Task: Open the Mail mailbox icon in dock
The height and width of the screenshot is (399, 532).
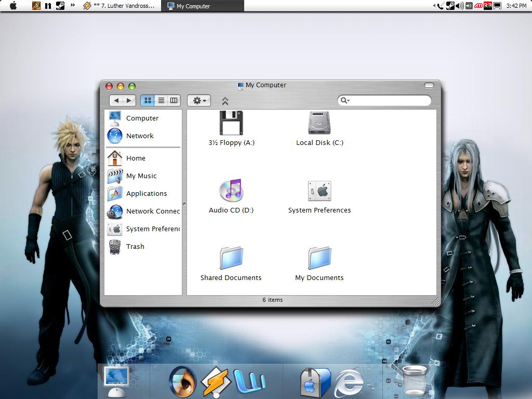Action: tap(315, 382)
